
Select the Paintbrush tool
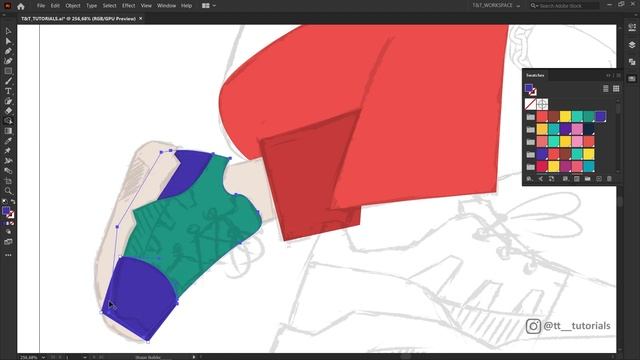[x=8, y=81]
